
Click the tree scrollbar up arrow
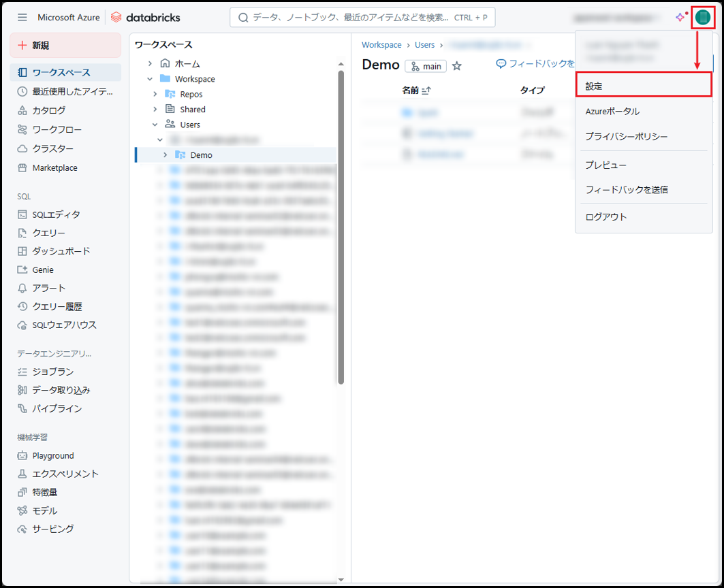(341, 64)
